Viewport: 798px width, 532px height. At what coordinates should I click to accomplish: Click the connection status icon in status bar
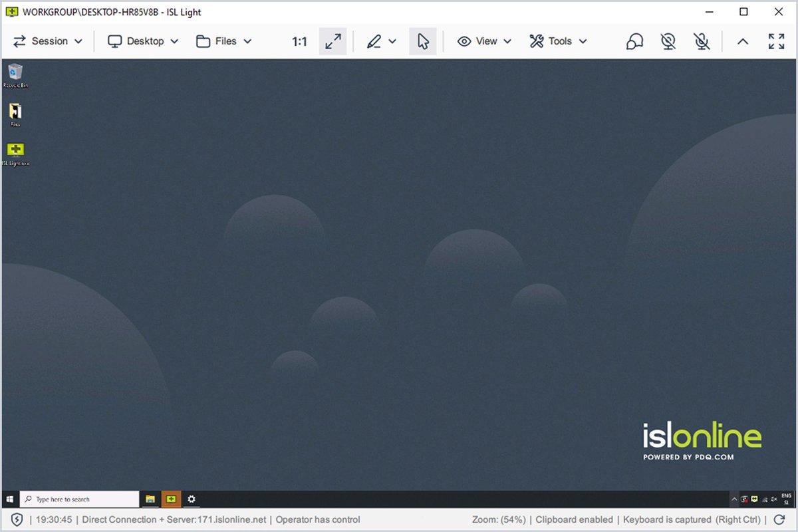[17, 519]
